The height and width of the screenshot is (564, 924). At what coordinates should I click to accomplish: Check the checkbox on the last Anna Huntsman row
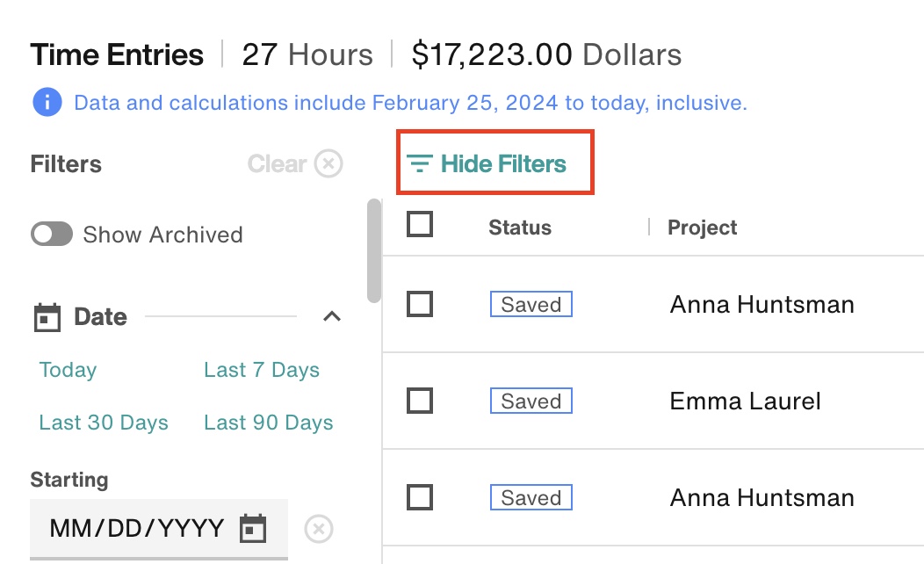point(420,497)
